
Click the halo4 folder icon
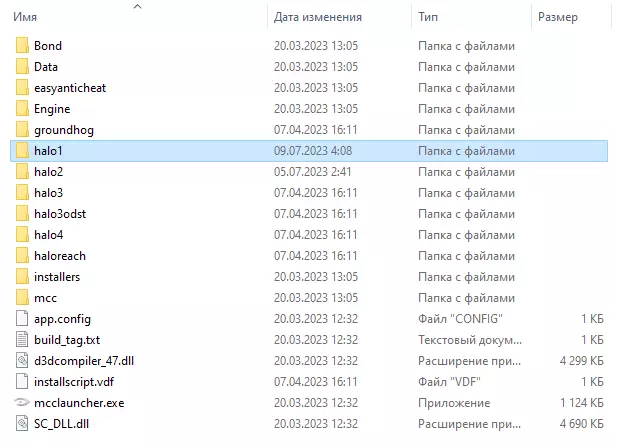(x=22, y=235)
